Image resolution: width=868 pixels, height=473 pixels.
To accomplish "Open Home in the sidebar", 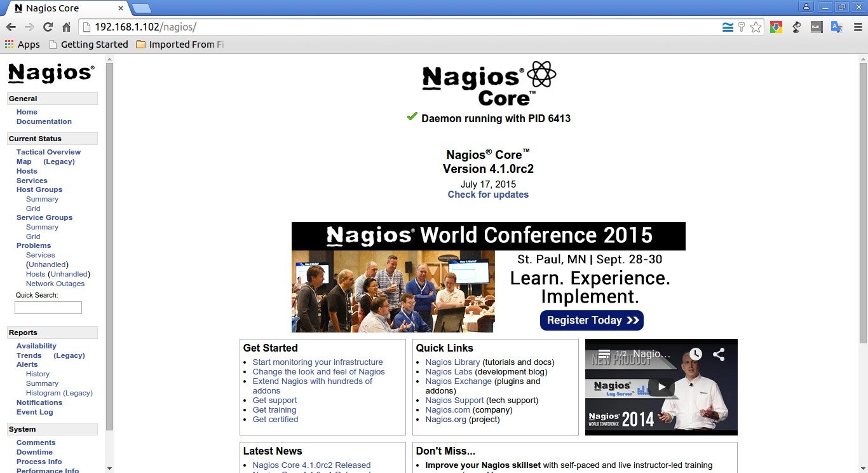I will pos(27,112).
